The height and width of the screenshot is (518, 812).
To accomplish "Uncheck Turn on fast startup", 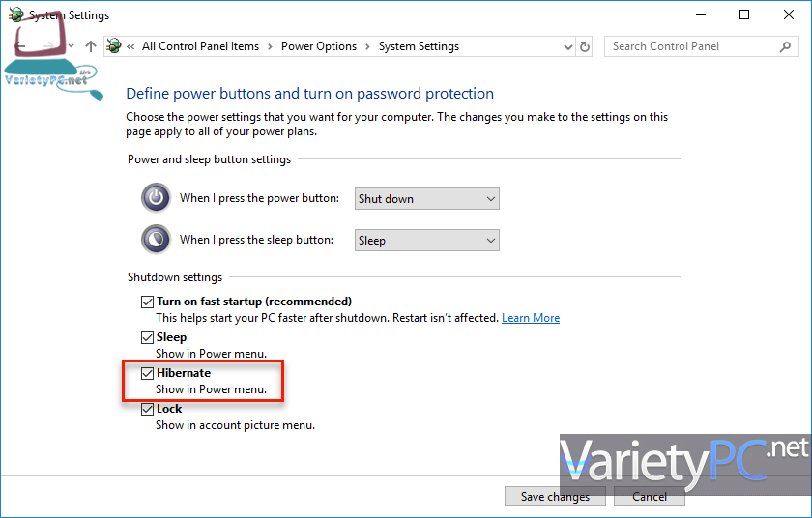I will pyautogui.click(x=148, y=302).
